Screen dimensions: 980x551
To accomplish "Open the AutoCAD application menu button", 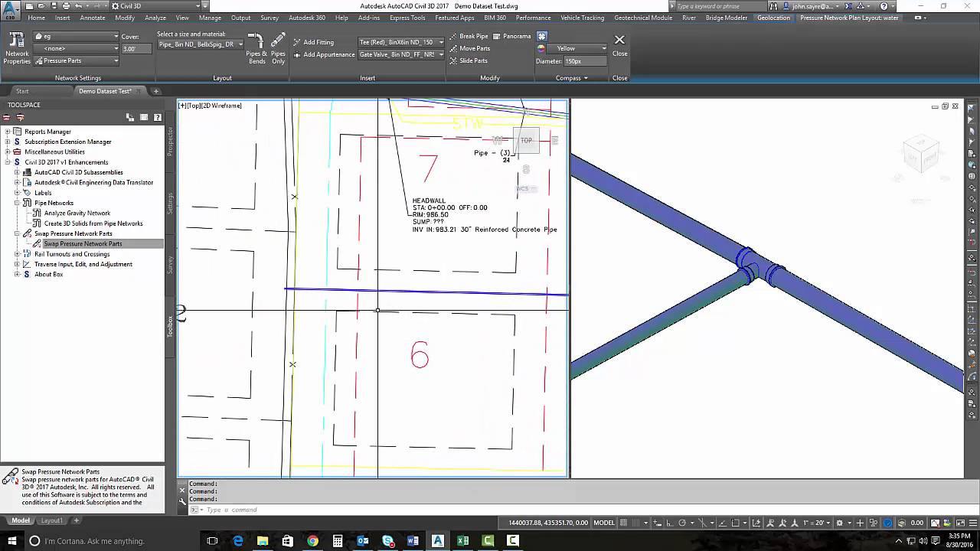I will pos(11,8).
